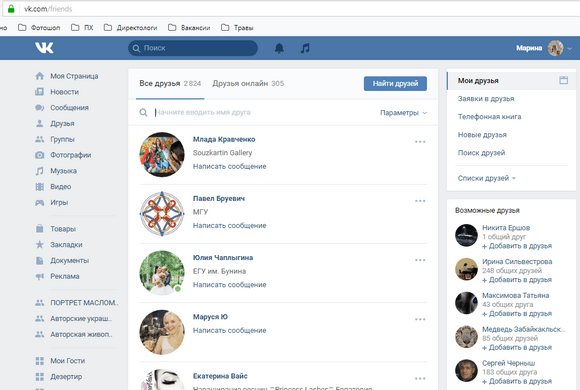Click the Сообщения chat bubble icon
The image size is (580, 390).
tap(40, 108)
